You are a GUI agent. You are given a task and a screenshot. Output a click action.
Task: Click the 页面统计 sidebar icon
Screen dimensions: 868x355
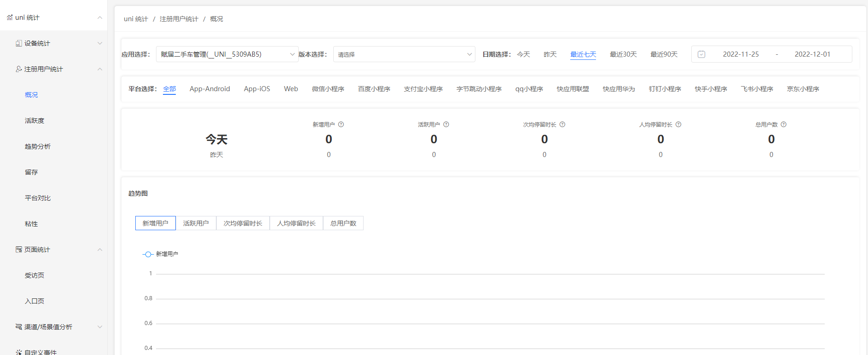pyautogui.click(x=19, y=250)
